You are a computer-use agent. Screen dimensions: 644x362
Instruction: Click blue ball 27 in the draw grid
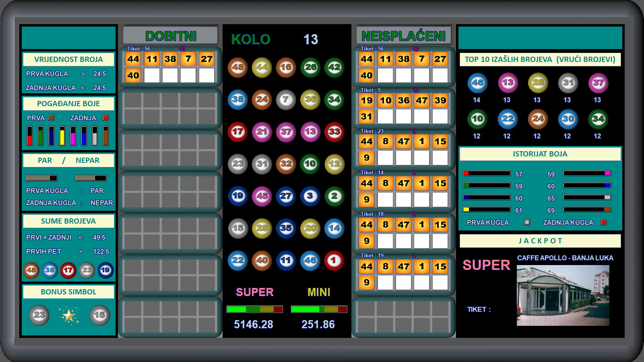(286, 196)
